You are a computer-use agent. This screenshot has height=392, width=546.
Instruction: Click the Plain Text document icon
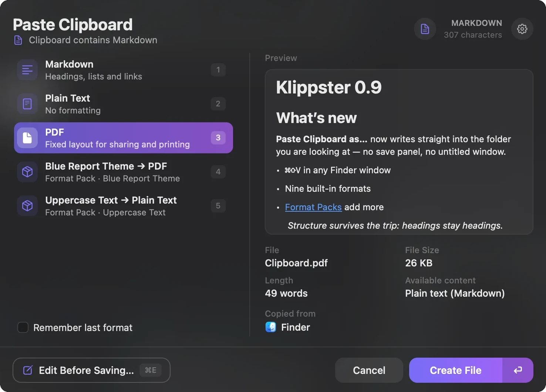(x=27, y=104)
